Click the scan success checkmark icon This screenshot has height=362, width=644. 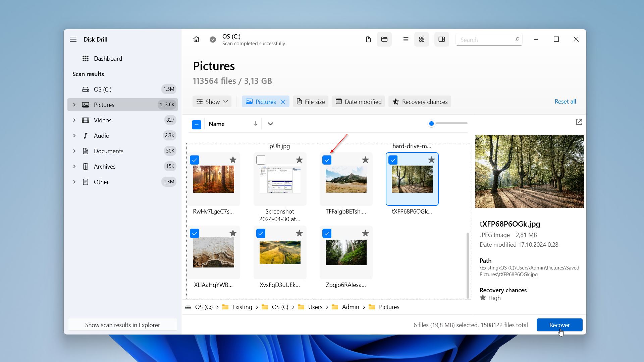(x=213, y=40)
